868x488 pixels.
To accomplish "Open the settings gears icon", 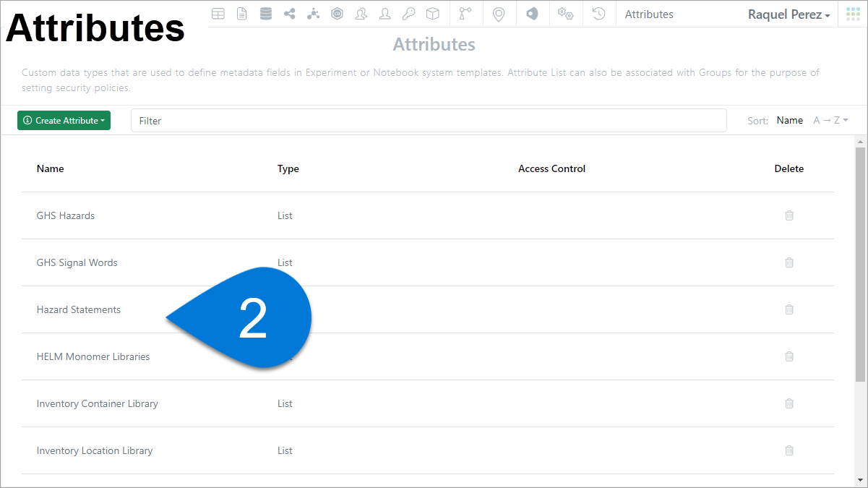I will pyautogui.click(x=566, y=14).
